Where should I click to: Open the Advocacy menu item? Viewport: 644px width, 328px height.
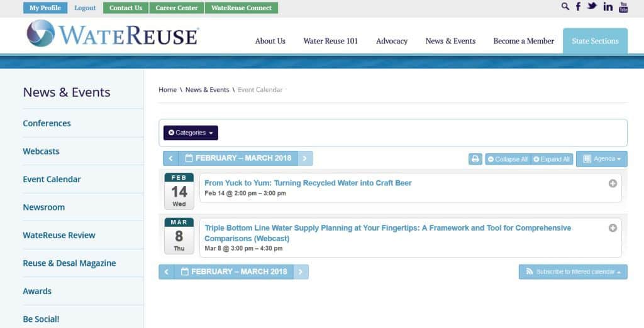(392, 41)
